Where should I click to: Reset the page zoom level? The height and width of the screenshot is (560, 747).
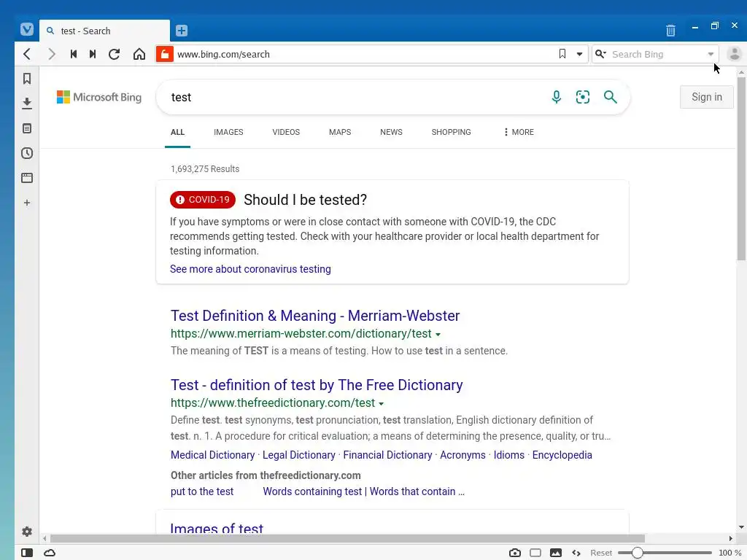click(601, 553)
